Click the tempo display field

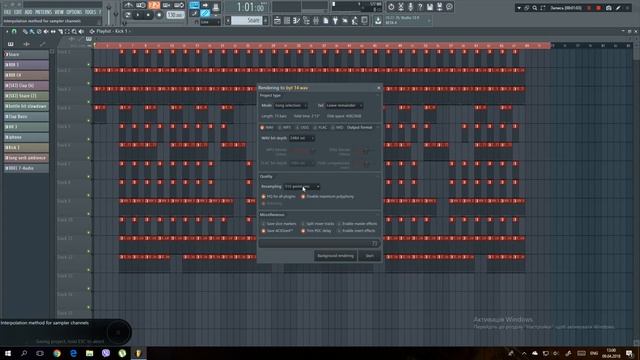coord(175,15)
